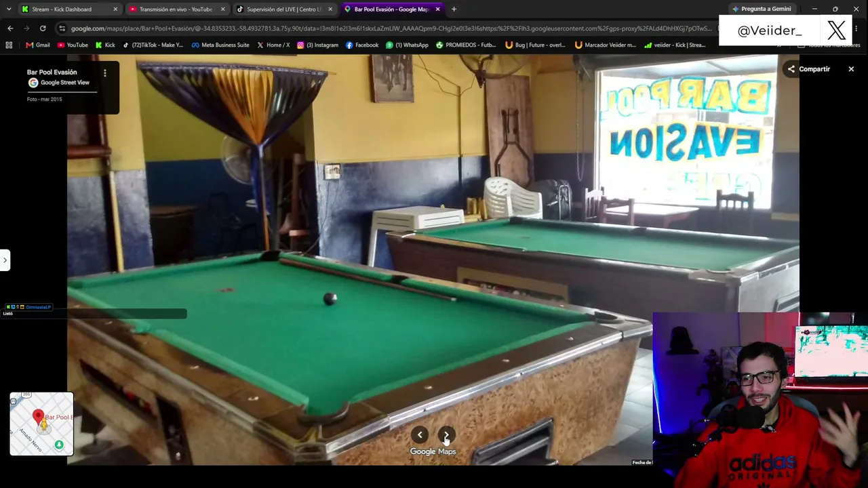Open the Kick bookmark
868x488 pixels.
pos(105,45)
